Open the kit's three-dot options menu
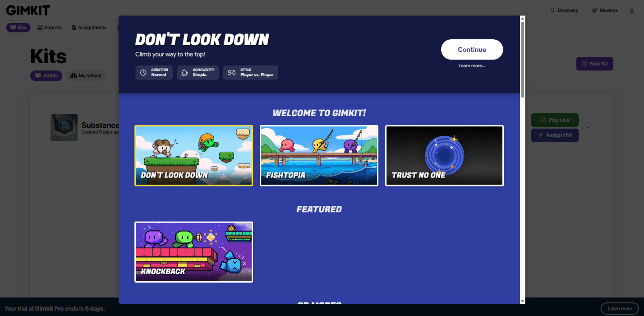This screenshot has height=316, width=644. click(x=587, y=128)
